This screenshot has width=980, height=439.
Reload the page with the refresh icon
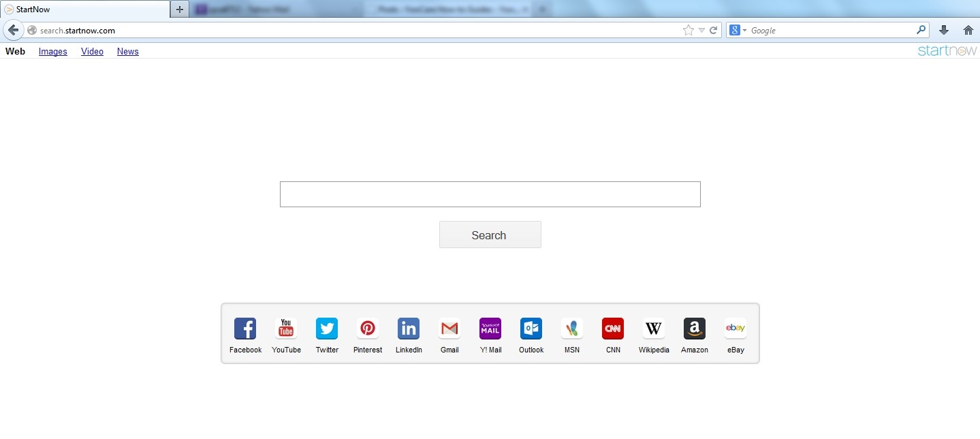point(714,30)
